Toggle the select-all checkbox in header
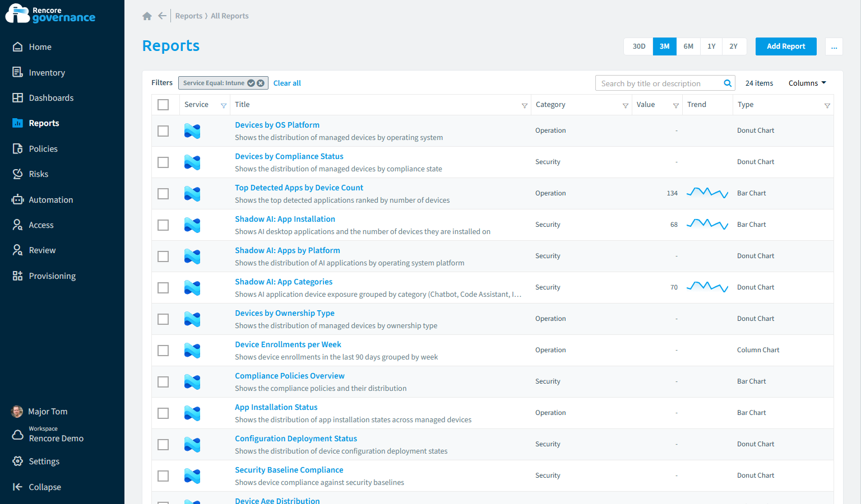861x504 pixels. [163, 105]
